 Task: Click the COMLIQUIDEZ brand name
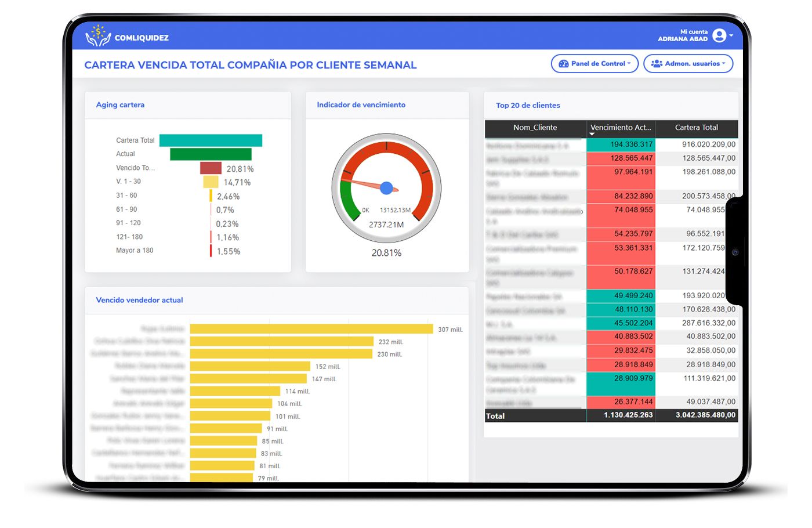coord(142,38)
